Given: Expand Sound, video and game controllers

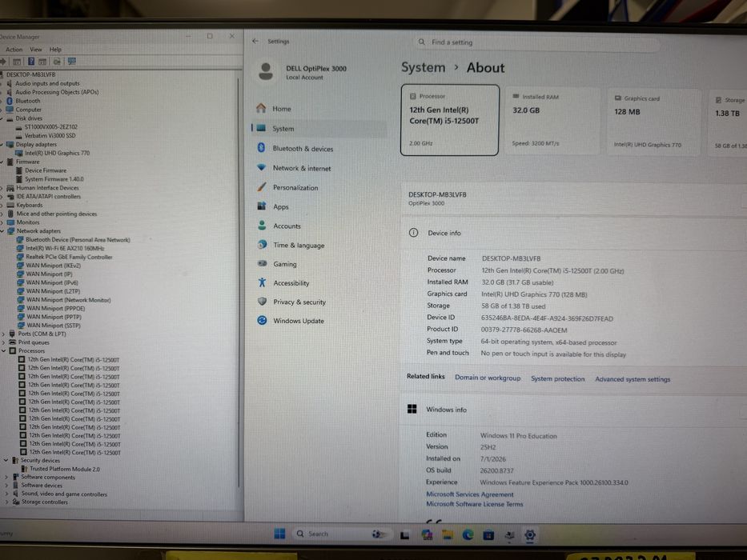Looking at the screenshot, I should click(x=7, y=494).
